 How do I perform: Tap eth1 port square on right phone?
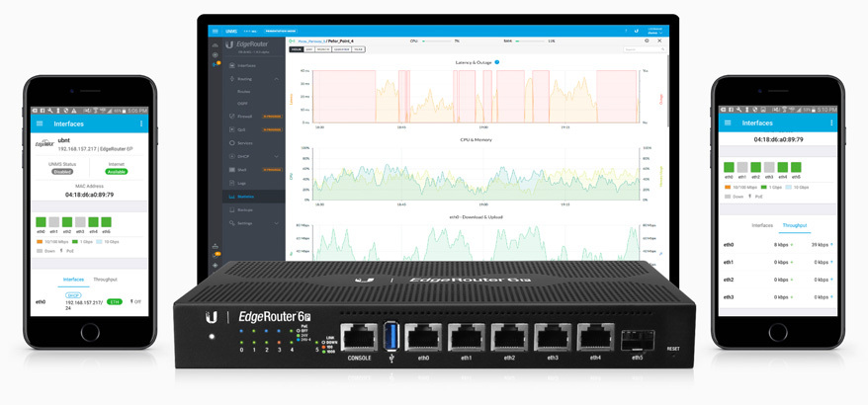coord(742,167)
